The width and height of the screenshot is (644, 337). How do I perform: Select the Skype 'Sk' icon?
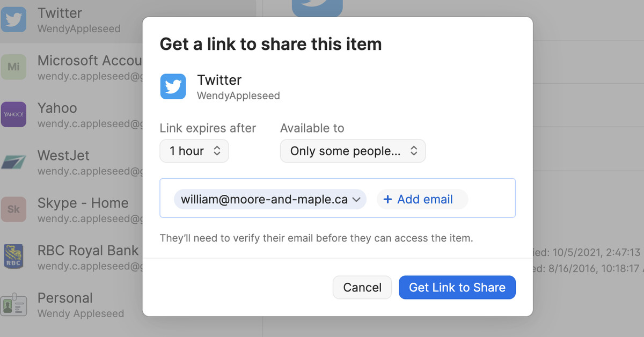[x=13, y=209]
